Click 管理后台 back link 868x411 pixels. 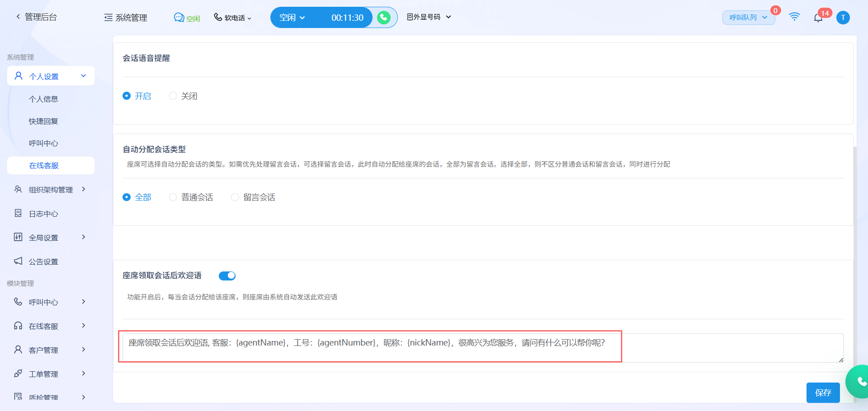click(41, 17)
